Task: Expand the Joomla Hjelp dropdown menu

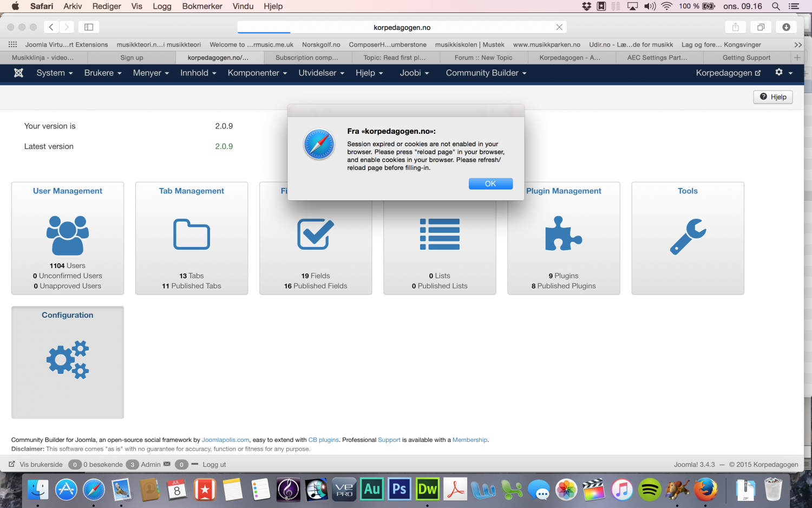Action: [369, 73]
